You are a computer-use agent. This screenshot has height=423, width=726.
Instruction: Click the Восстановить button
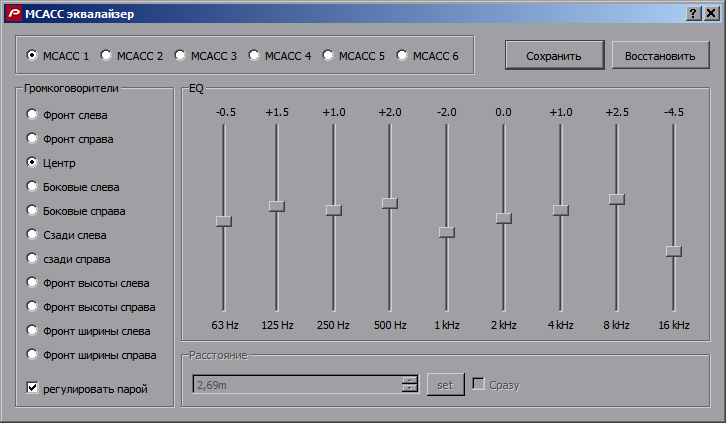660,56
